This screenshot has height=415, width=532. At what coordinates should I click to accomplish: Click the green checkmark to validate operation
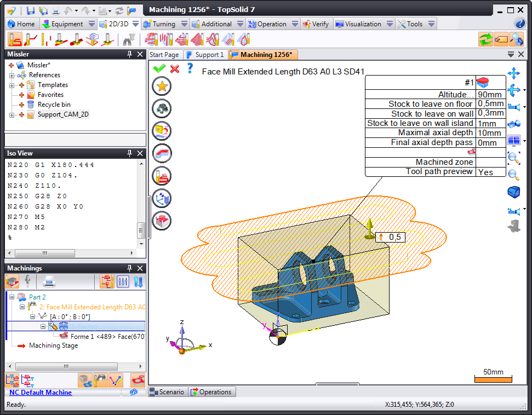click(x=159, y=68)
